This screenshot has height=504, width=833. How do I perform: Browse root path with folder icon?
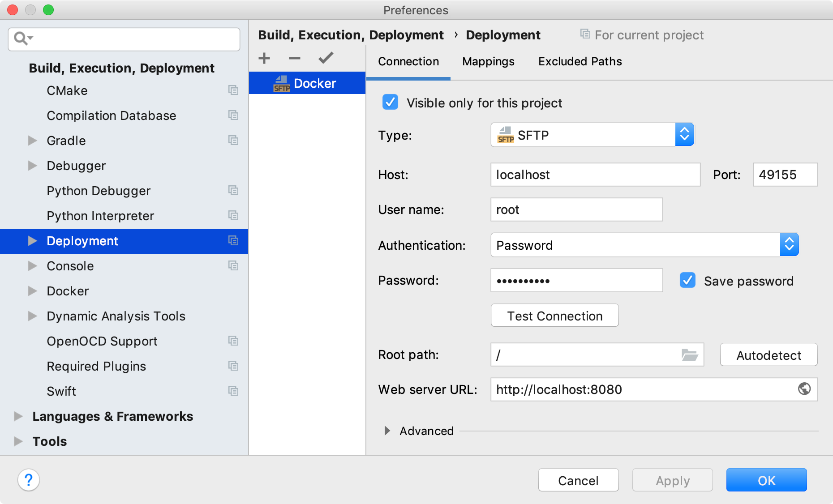tap(690, 355)
